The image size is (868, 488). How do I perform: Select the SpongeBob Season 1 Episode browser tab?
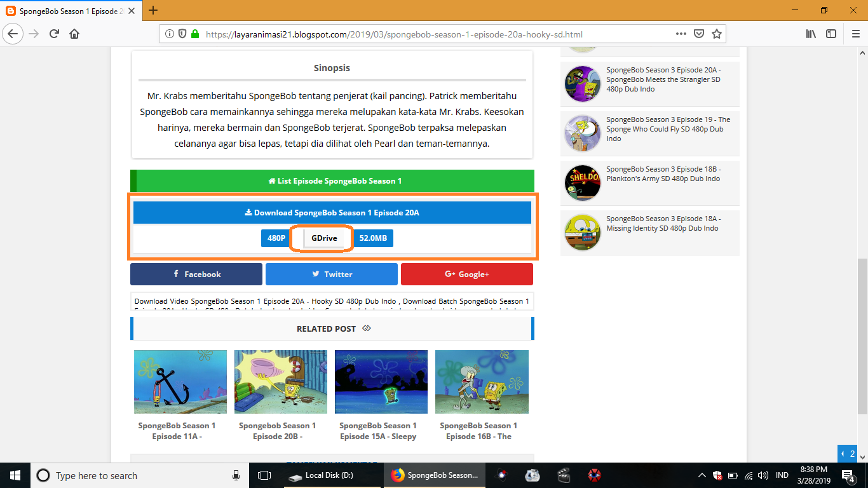click(x=71, y=11)
